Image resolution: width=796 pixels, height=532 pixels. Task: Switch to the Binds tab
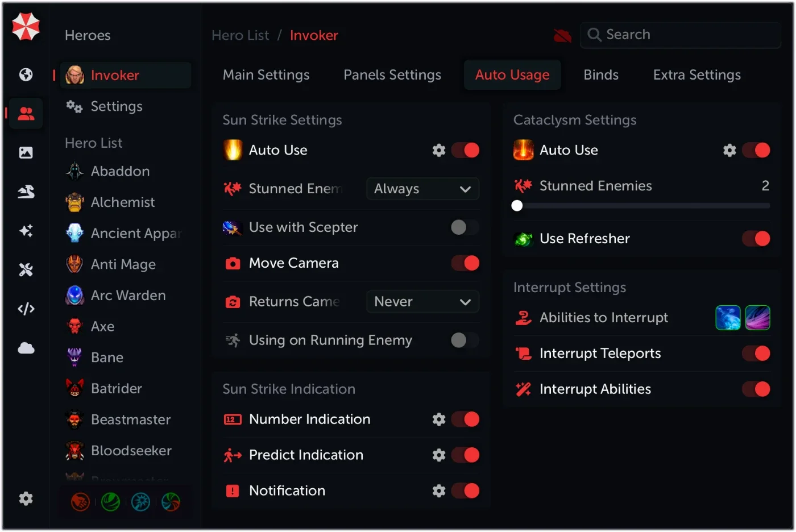point(601,75)
